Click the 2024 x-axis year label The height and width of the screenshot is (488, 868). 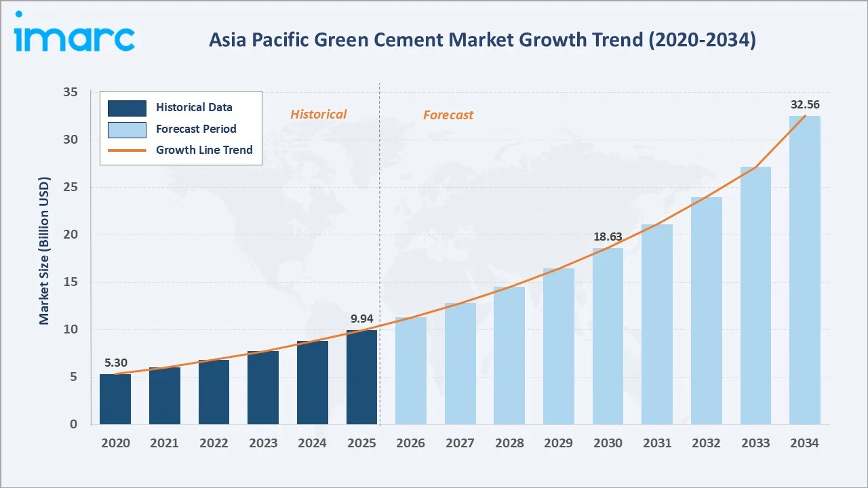(x=313, y=443)
